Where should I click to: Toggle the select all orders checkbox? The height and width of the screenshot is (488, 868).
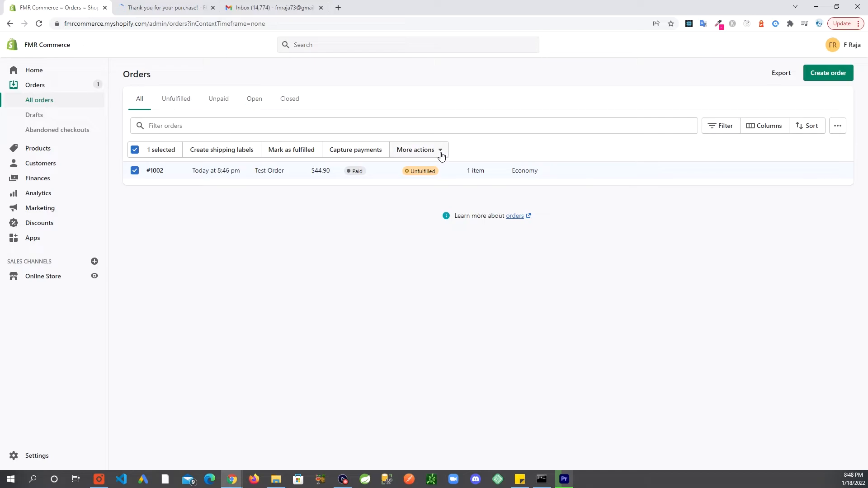click(x=135, y=150)
